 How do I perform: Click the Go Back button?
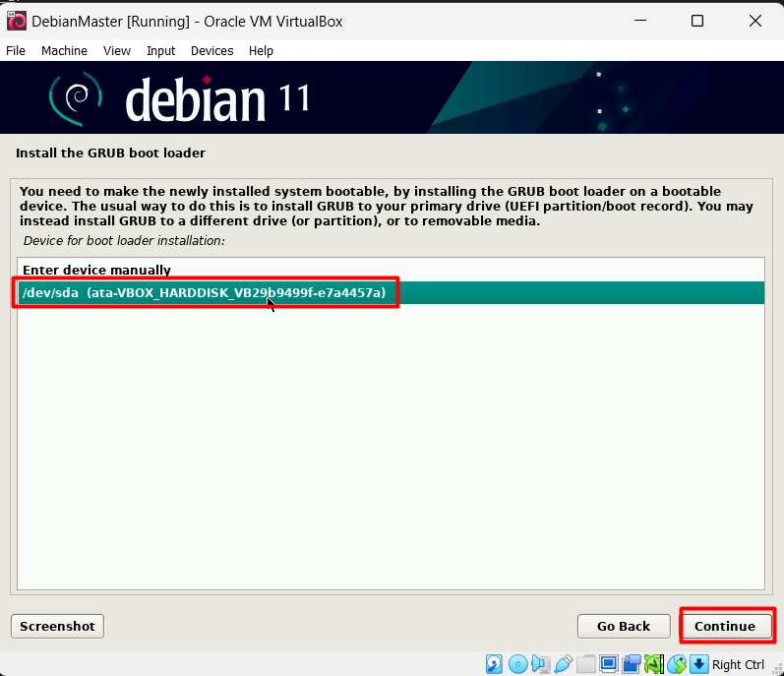(624, 626)
